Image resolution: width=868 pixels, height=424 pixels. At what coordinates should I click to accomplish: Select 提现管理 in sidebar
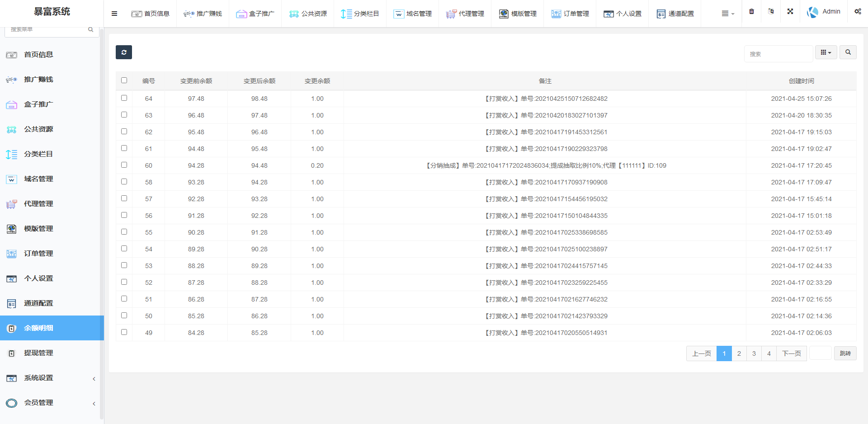coord(38,353)
